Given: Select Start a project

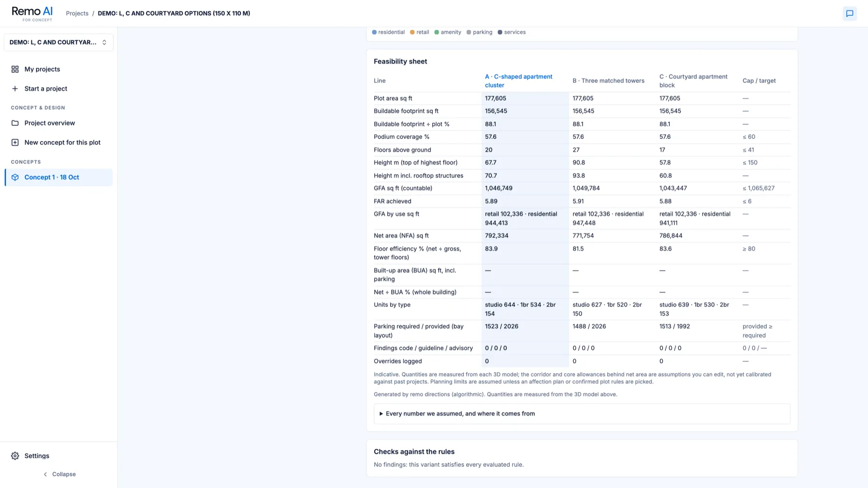Looking at the screenshot, I should point(58,89).
